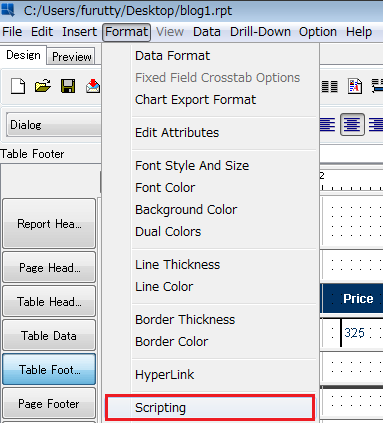Select the Design tab
Screen dimensions: 383x423
click(23, 55)
